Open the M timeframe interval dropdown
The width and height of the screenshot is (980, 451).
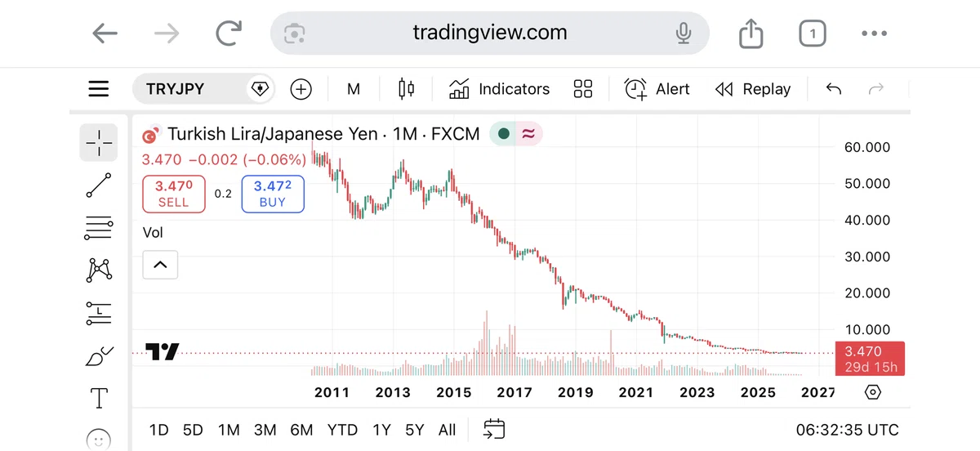click(x=354, y=89)
